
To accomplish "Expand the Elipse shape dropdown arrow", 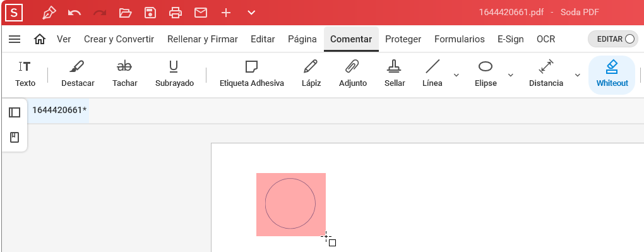I will coord(511,75).
